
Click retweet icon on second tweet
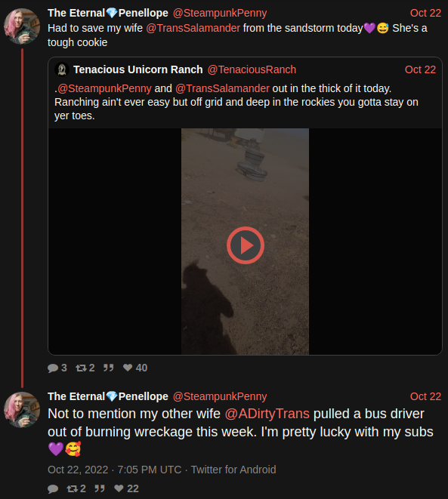click(73, 488)
